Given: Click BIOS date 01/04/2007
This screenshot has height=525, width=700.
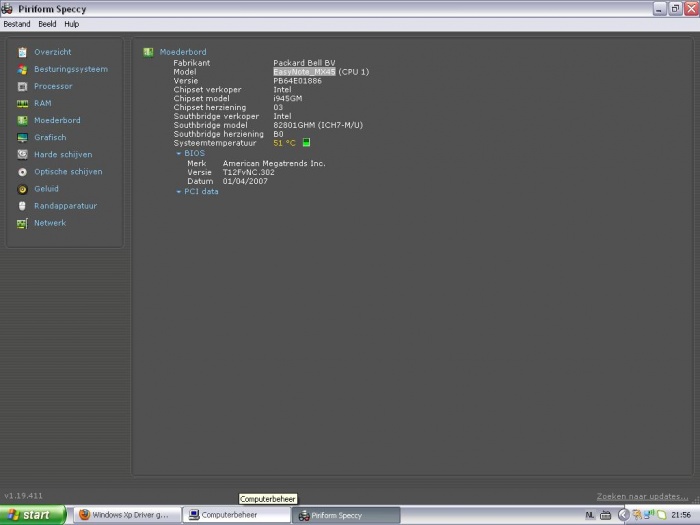Looking at the screenshot, I should [245, 181].
